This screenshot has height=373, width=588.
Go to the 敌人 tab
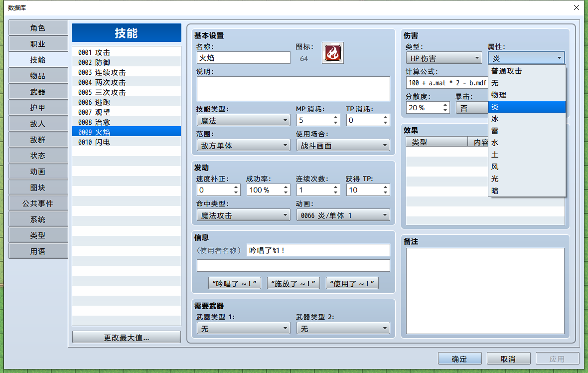click(x=38, y=124)
